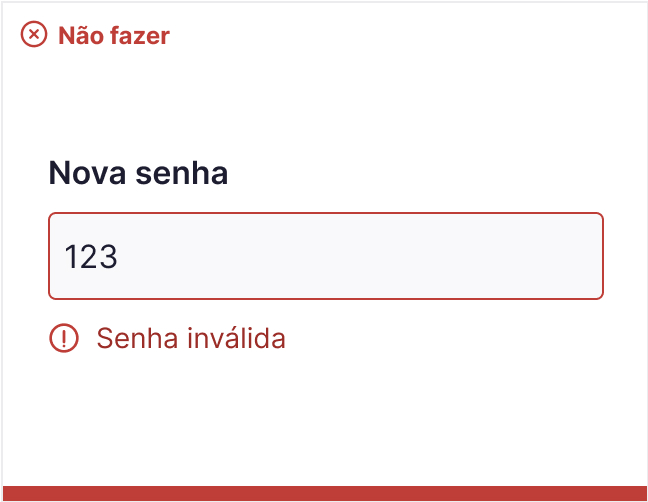Focus the Nova senha password input
The height and width of the screenshot is (502, 648).
pyautogui.click(x=326, y=256)
